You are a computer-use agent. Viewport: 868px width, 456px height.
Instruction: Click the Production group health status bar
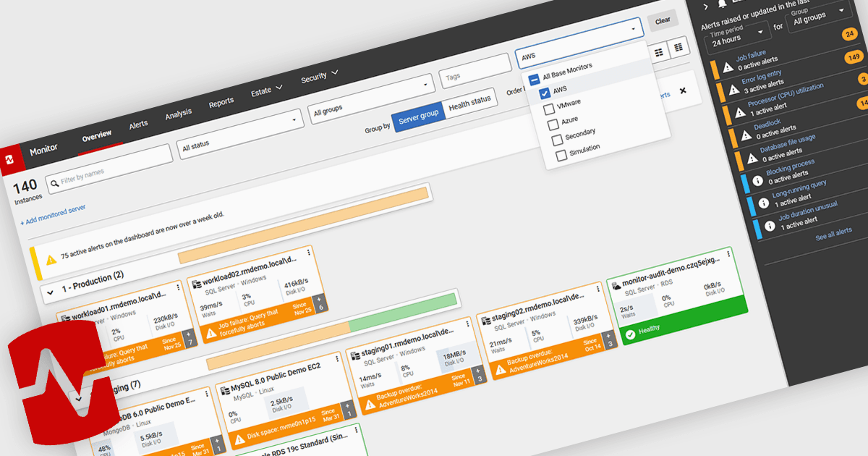pyautogui.click(x=303, y=224)
